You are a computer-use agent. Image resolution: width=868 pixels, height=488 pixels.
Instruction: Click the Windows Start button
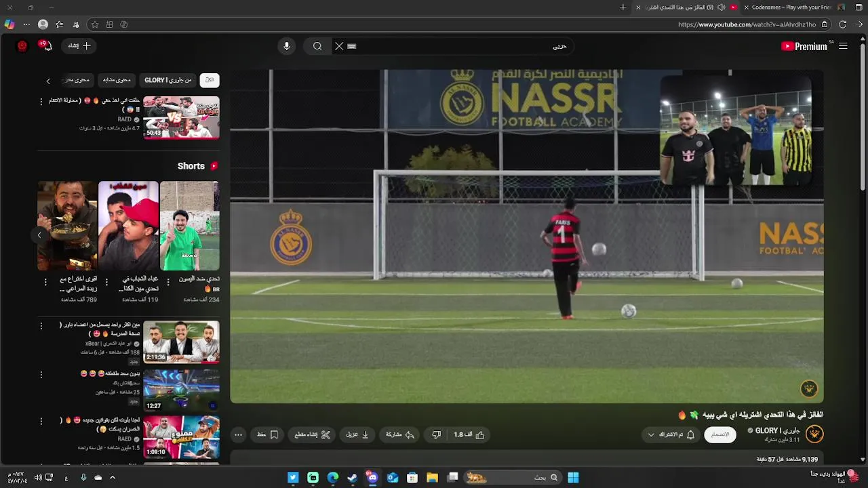(573, 478)
